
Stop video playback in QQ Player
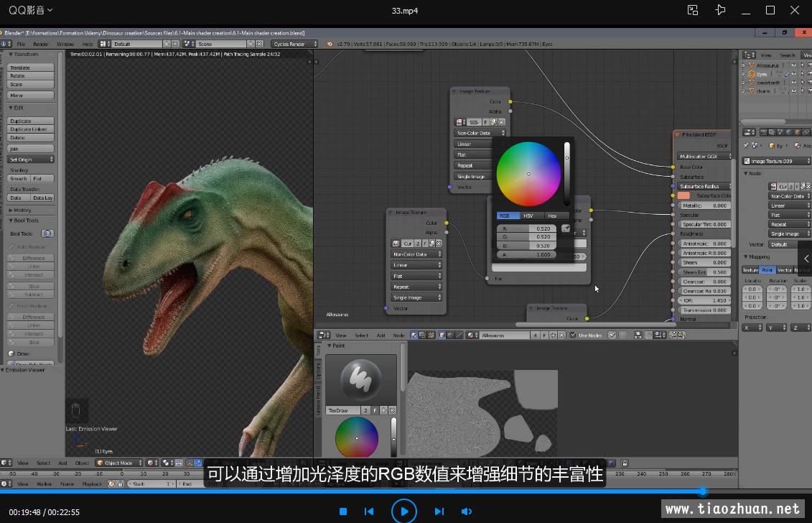coord(343,512)
